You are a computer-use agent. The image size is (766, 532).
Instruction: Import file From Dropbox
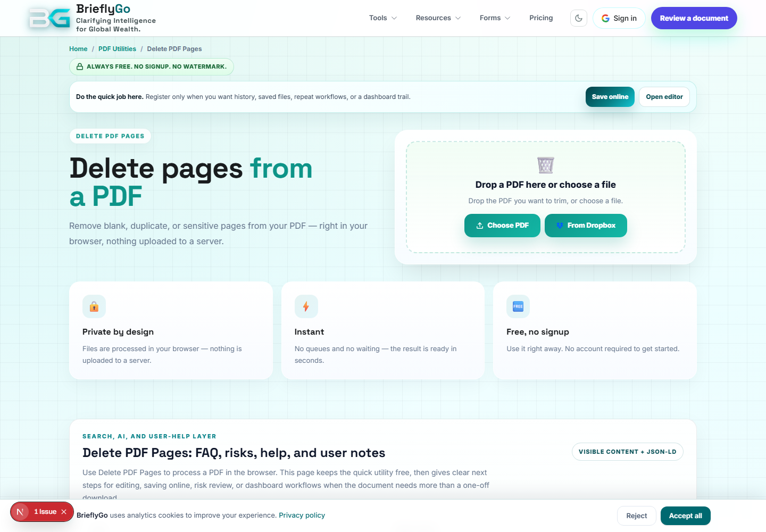[586, 226]
